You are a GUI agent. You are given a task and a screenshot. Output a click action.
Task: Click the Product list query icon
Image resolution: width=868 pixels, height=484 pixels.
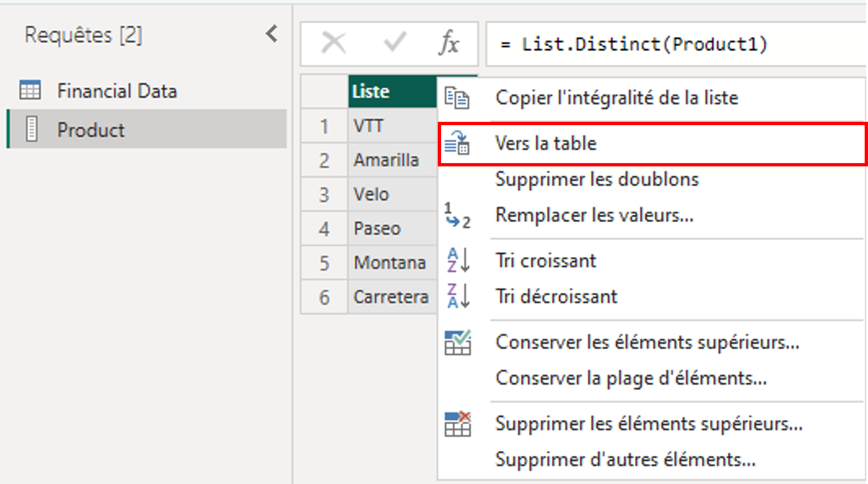(31, 129)
